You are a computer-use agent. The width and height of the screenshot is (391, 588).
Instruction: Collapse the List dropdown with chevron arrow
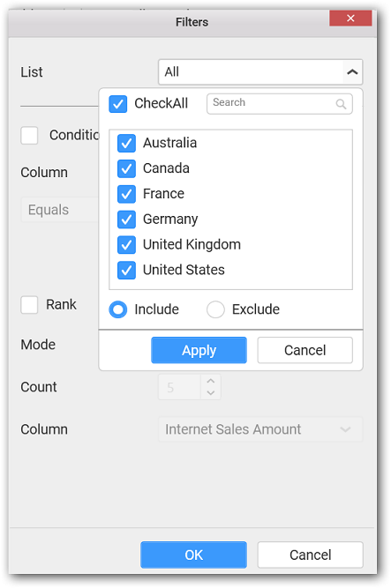tap(352, 71)
